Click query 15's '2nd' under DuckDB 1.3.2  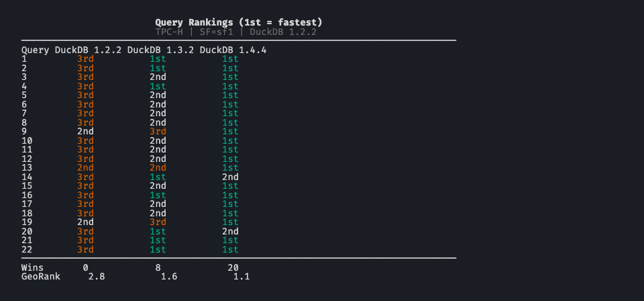pyautogui.click(x=158, y=186)
